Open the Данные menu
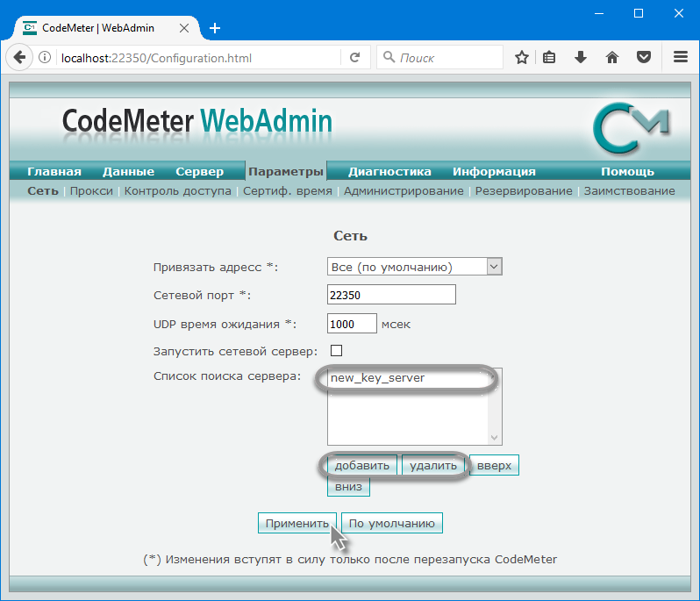 pyautogui.click(x=129, y=171)
